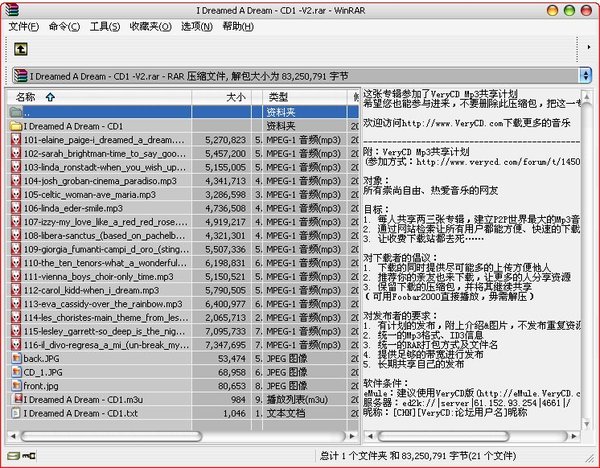Open the 收藏夹(O) menu
Image resolution: width=600 pixels, height=468 pixels.
click(150, 26)
